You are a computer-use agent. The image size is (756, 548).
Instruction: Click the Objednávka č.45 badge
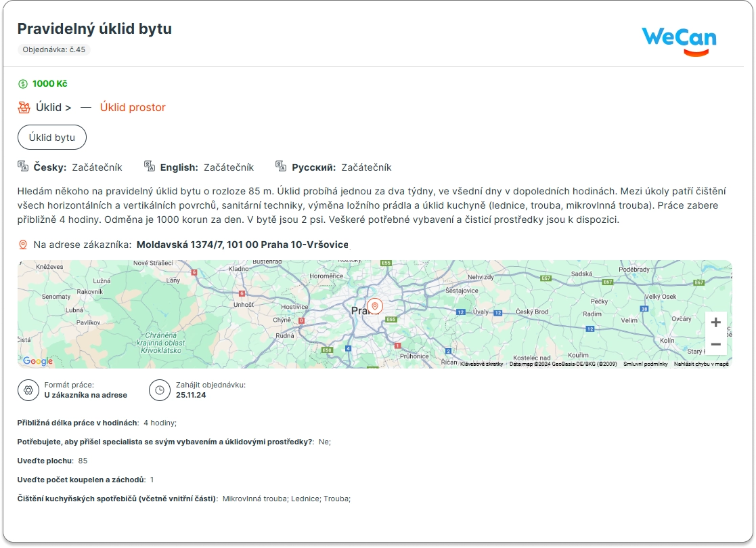(x=54, y=49)
